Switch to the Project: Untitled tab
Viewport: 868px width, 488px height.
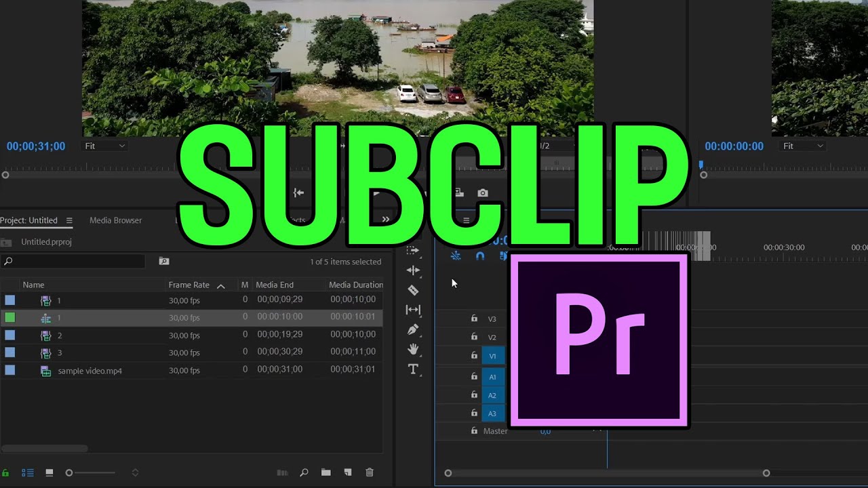click(x=28, y=220)
